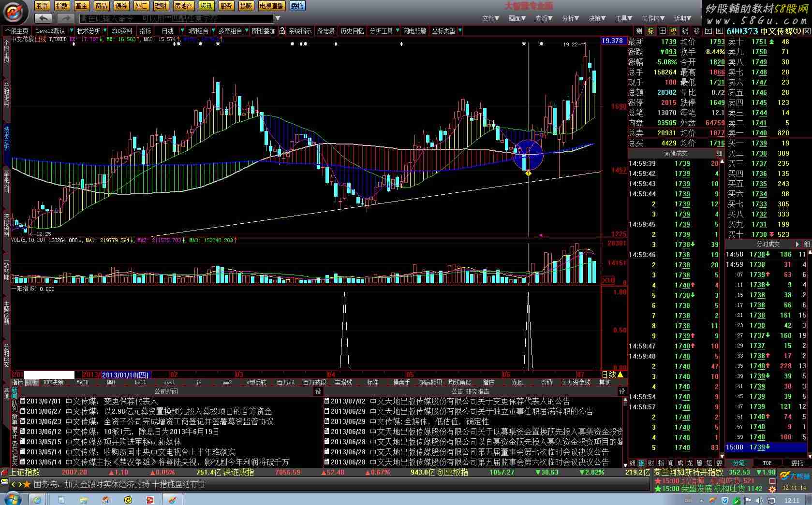This screenshot has width=812, height=505.
Task: Open the 近期 dropdown menu
Action: pyautogui.click(x=683, y=18)
